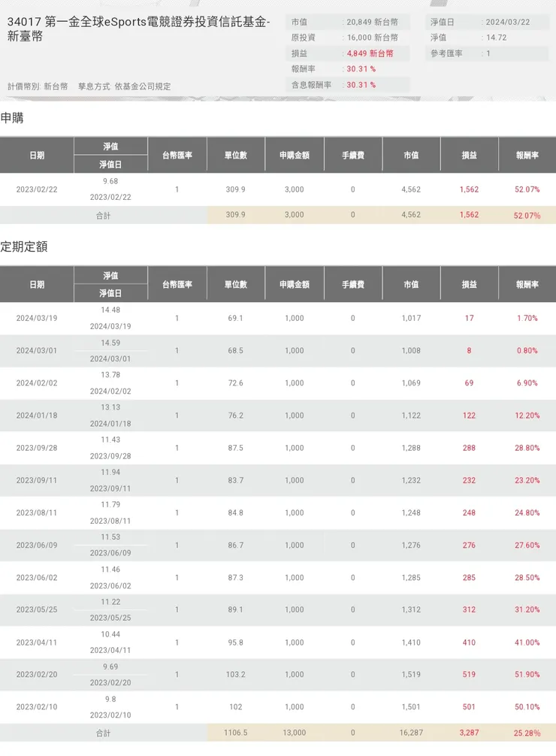Select the 2023/09/28 row date
Screen dimensions: 556x756
37,448
